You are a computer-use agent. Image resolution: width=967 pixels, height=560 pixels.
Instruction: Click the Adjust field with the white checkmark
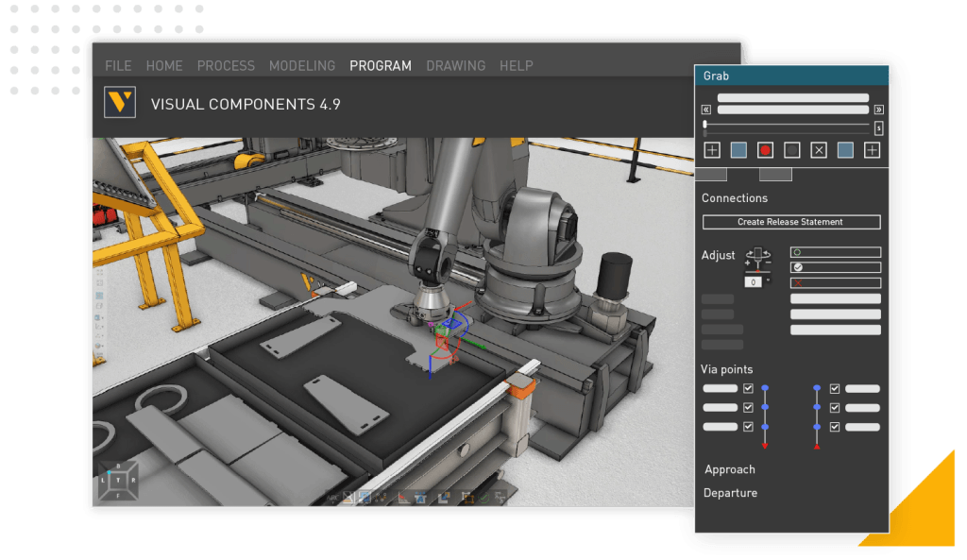[x=836, y=267]
